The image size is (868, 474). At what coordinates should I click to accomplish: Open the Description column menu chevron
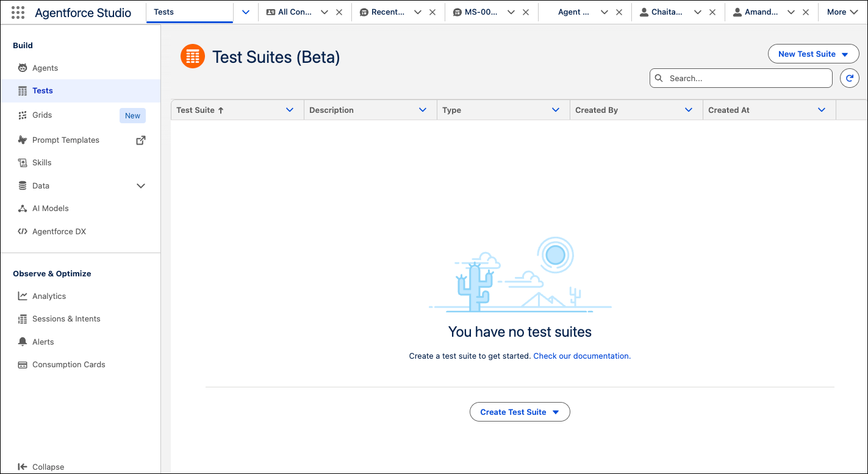(x=423, y=110)
